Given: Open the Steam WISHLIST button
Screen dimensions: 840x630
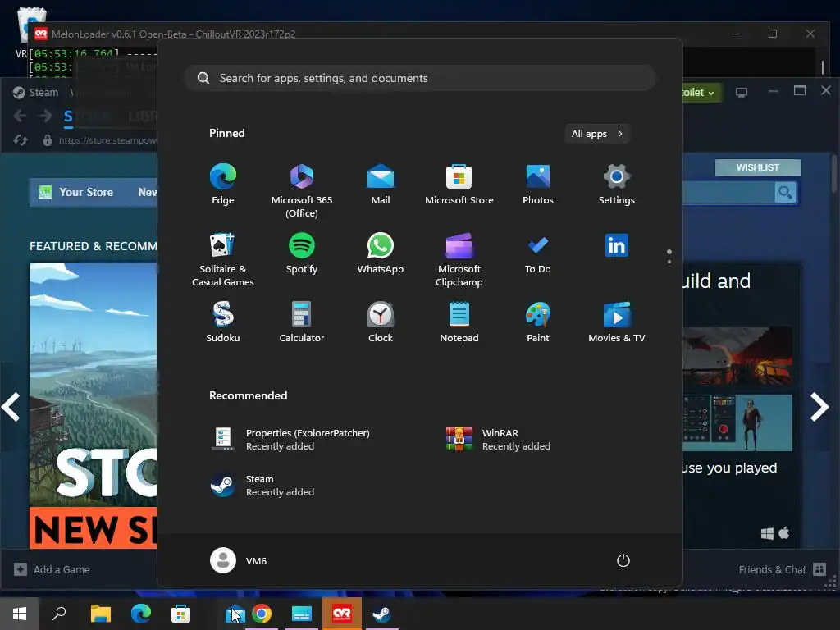Looking at the screenshot, I should [757, 167].
